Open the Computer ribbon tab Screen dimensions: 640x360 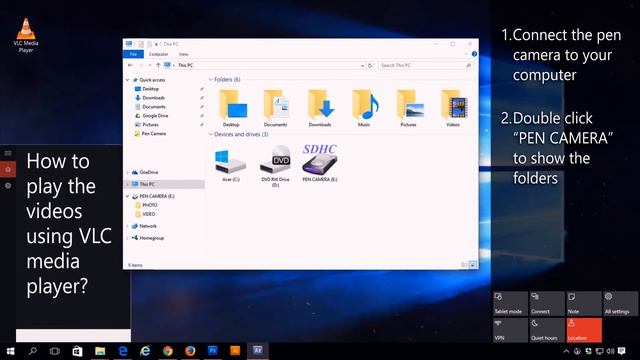pyautogui.click(x=158, y=54)
